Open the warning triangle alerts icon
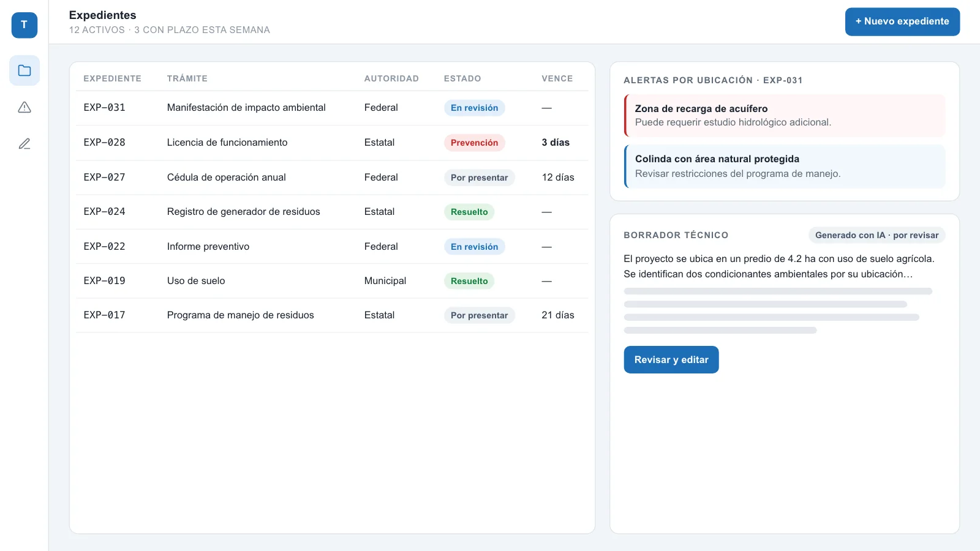 pyautogui.click(x=24, y=107)
